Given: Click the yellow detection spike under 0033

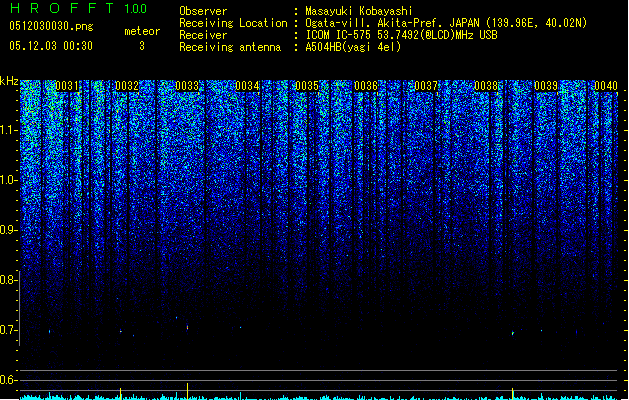Looking at the screenshot, I should point(187,391).
